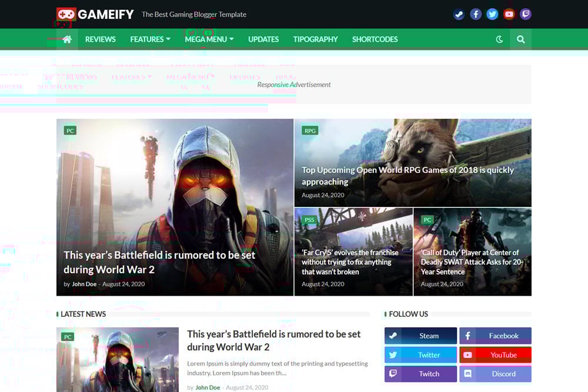The height and width of the screenshot is (392, 588).
Task: Open Twitter social icon in header
Action: pos(492,14)
